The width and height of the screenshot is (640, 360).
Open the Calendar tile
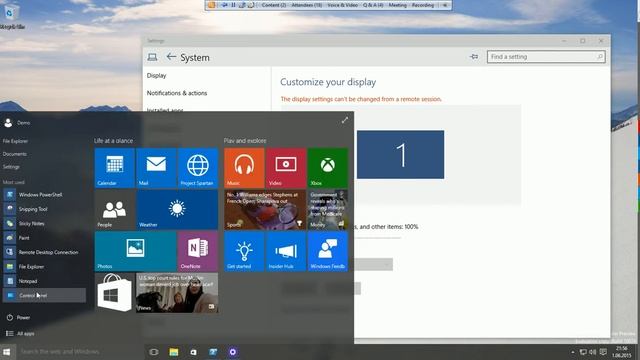[115, 168]
